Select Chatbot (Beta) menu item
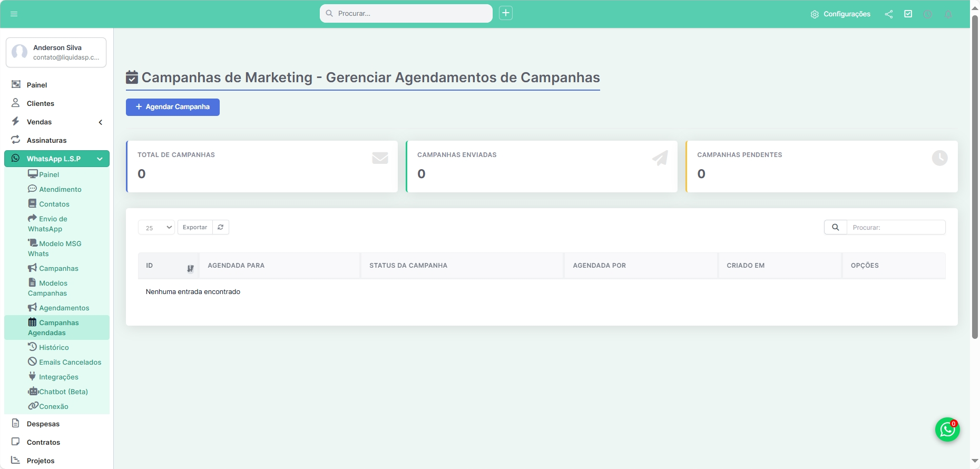This screenshot has width=980, height=469. tap(63, 392)
